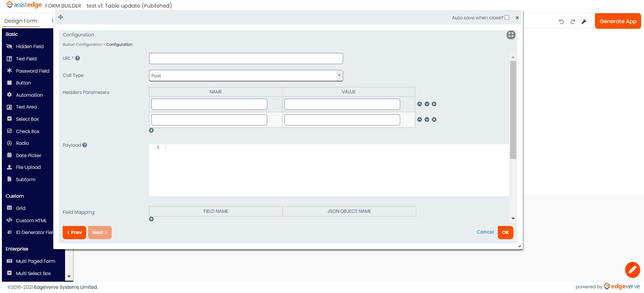The image size is (644, 293).
Task: Click the URL help question-mark icon
Action: point(77,59)
